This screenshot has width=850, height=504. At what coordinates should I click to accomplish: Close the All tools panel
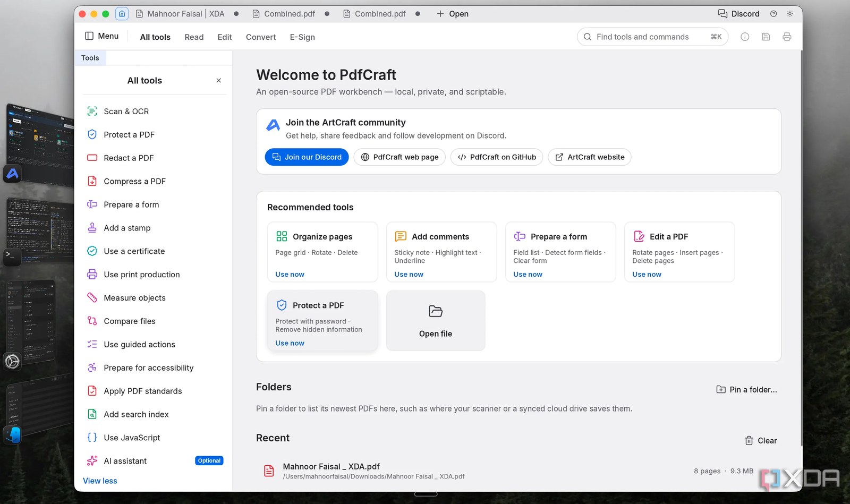pyautogui.click(x=218, y=81)
